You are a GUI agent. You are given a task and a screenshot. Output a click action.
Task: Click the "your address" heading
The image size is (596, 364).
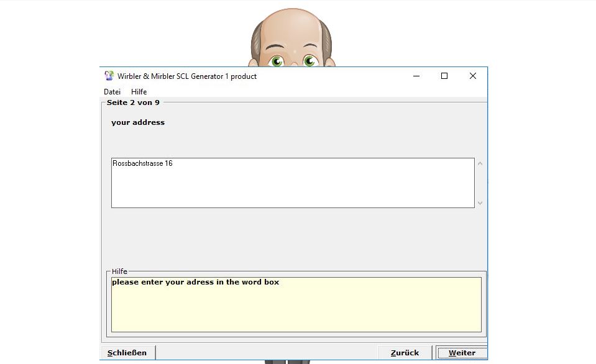[x=138, y=122]
